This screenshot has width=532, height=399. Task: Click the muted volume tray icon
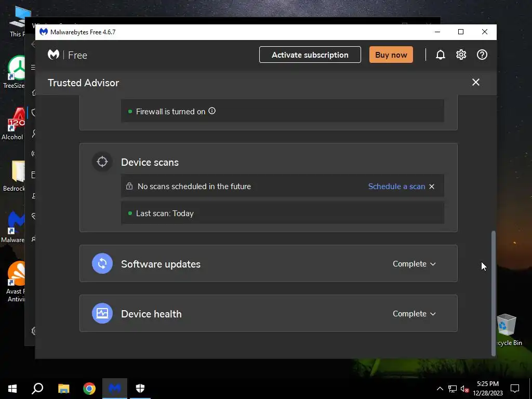coord(464,389)
